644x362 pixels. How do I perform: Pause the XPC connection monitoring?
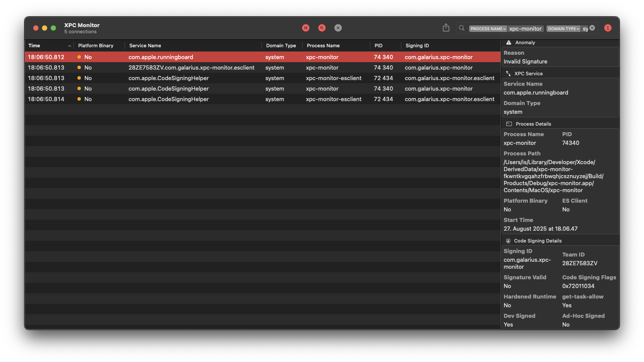(x=306, y=28)
